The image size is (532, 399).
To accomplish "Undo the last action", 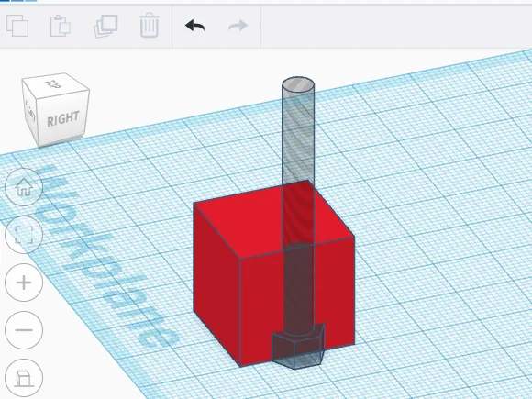I will [195, 26].
